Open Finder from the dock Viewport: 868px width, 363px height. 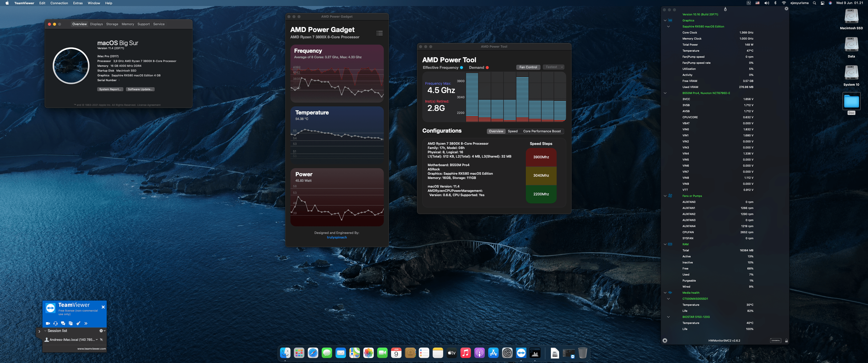285,353
